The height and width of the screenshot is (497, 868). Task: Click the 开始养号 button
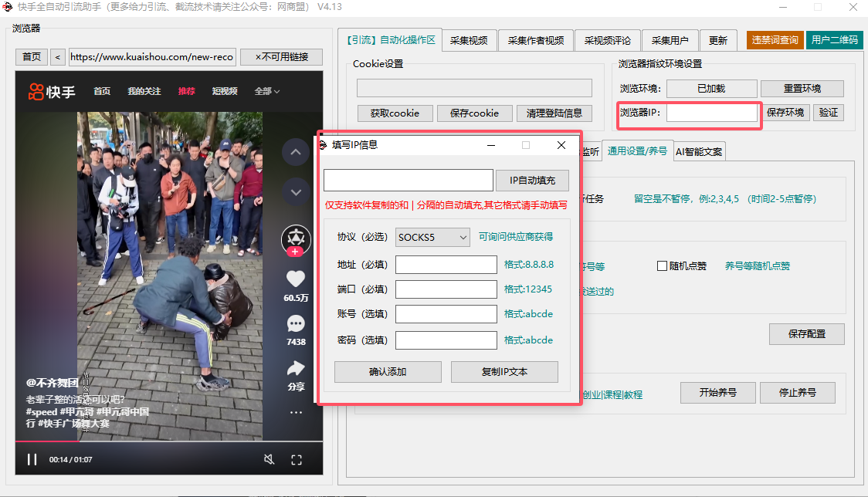(x=718, y=392)
